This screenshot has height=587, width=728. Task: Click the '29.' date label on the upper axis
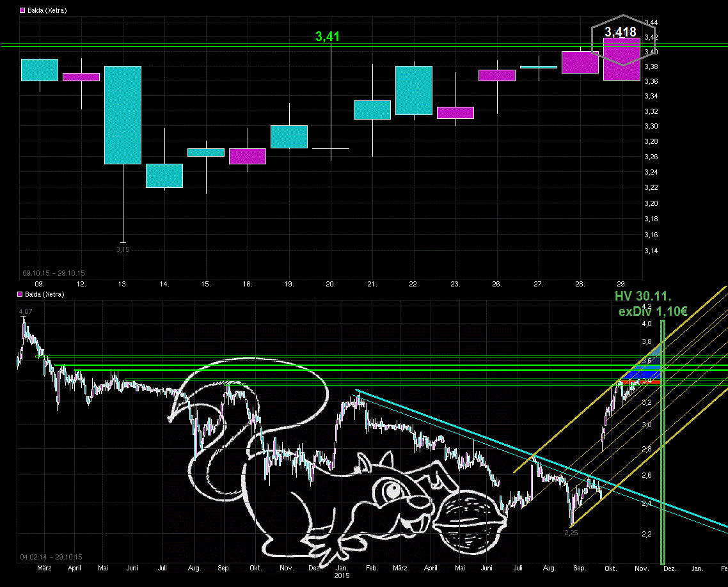pyautogui.click(x=622, y=284)
